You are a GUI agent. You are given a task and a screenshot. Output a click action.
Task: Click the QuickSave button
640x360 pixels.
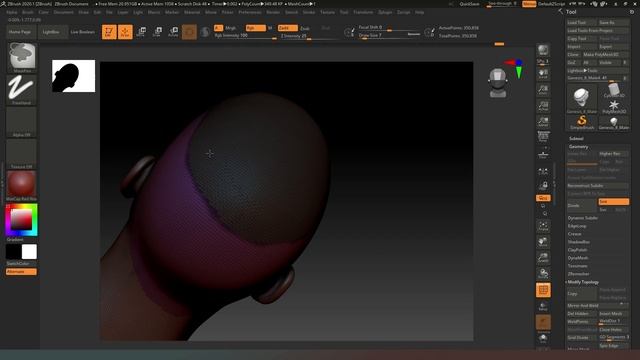tap(469, 4)
